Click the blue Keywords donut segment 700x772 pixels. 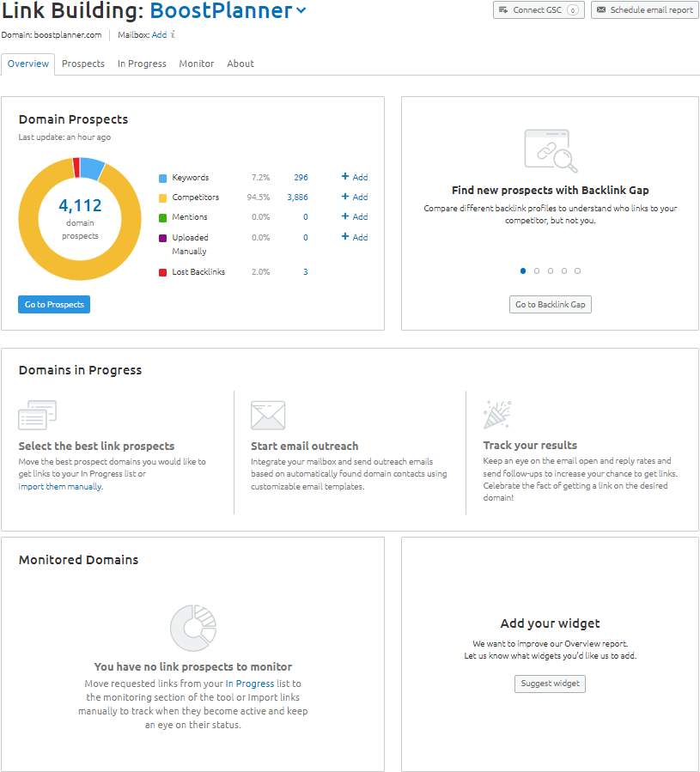[92, 169]
